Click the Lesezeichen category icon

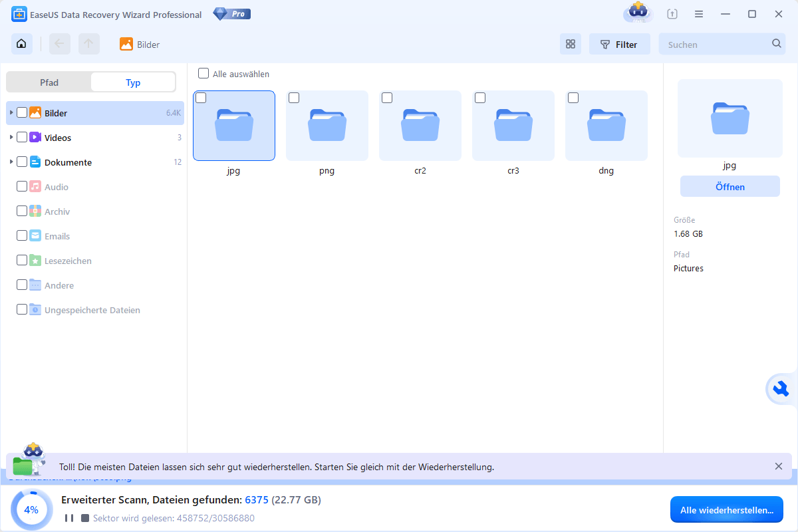(35, 261)
